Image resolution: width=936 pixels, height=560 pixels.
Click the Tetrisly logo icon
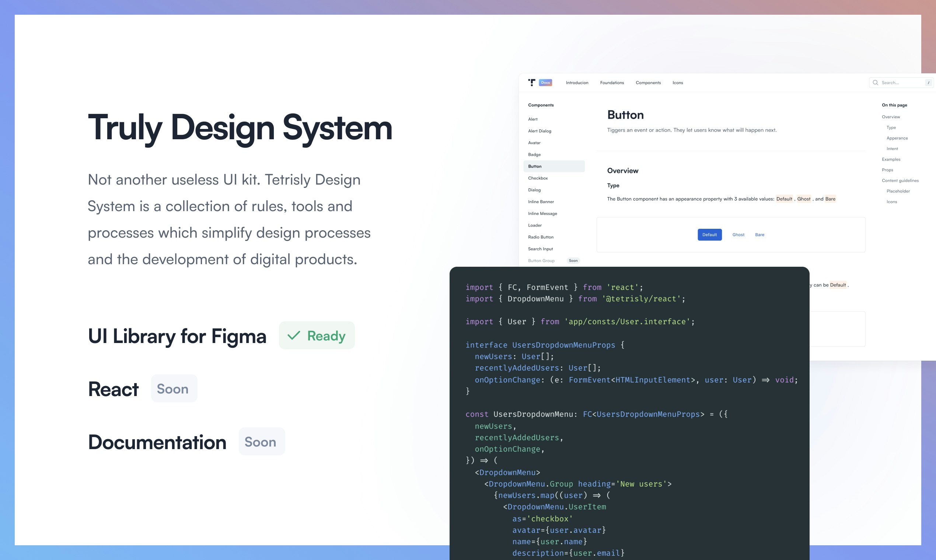pyautogui.click(x=531, y=82)
